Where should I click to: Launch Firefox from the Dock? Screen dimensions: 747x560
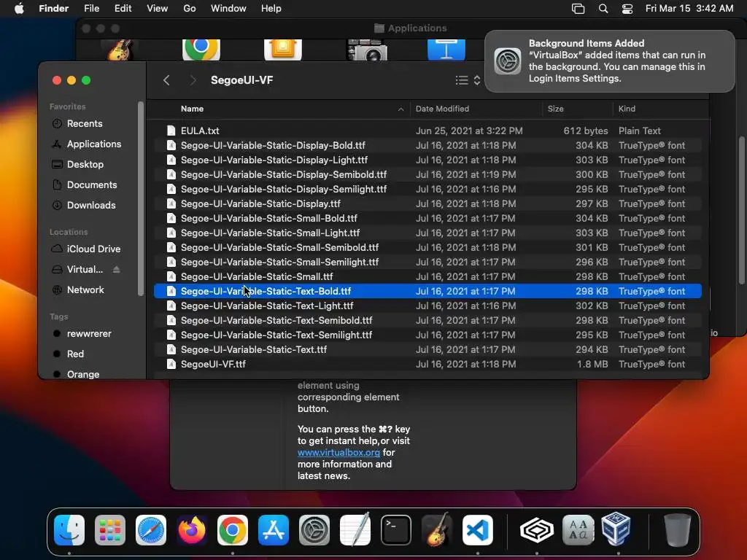click(x=192, y=530)
